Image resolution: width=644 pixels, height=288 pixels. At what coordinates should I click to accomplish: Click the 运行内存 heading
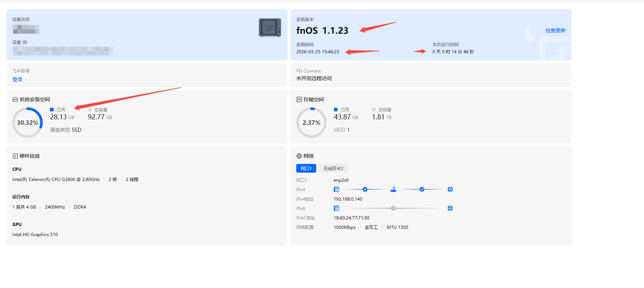(21, 197)
